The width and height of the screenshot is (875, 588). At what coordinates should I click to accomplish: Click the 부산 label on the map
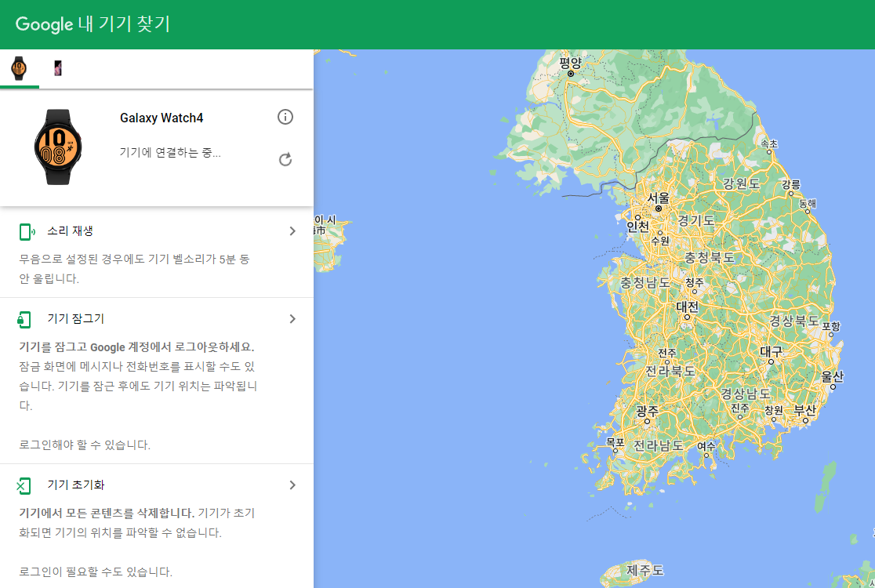(804, 410)
